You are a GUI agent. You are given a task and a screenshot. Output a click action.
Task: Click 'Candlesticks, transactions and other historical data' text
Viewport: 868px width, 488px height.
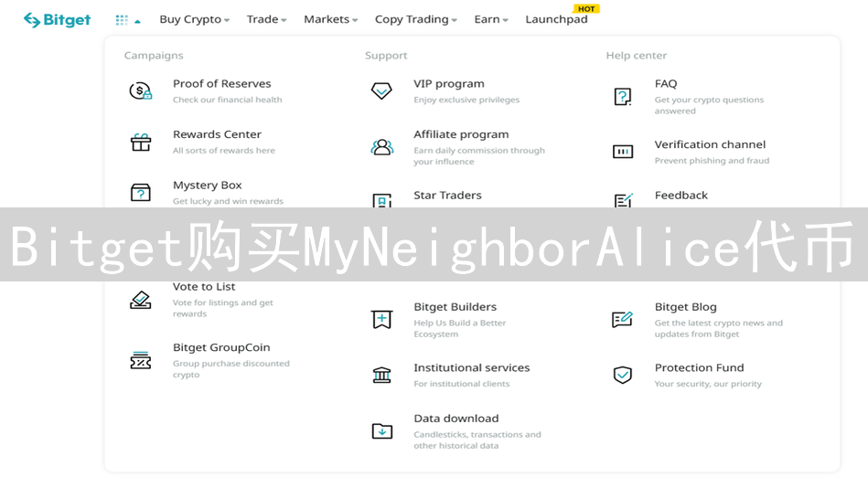click(x=477, y=440)
